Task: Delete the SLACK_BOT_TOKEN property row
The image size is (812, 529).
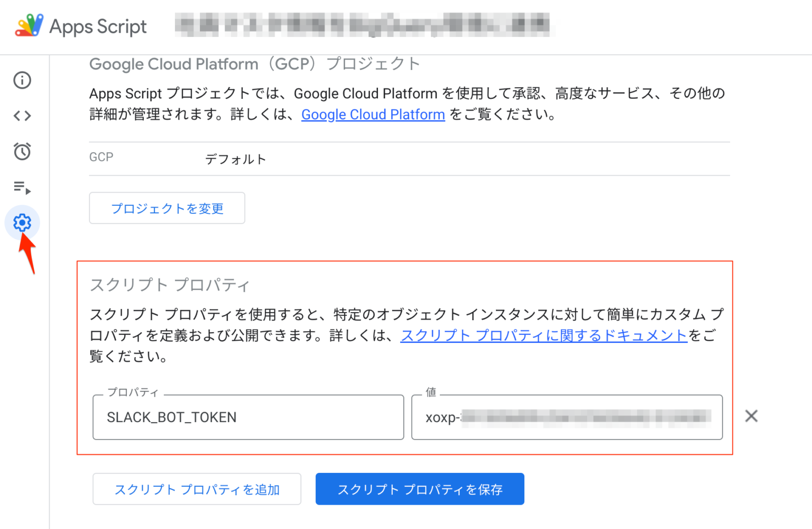Action: click(751, 416)
